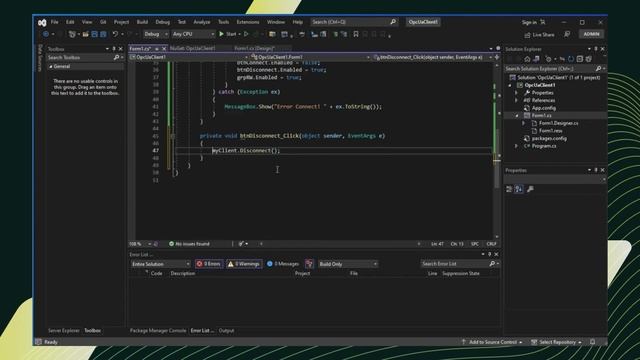Click the Live Share button
This screenshot has width=640, height=360.
539,35
